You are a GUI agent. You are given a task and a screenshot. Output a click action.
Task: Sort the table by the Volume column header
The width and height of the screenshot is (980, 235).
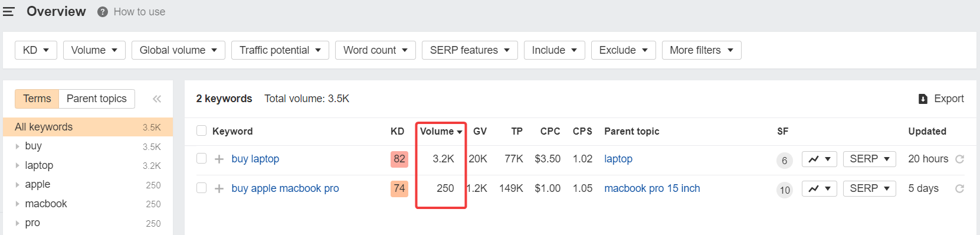point(441,131)
